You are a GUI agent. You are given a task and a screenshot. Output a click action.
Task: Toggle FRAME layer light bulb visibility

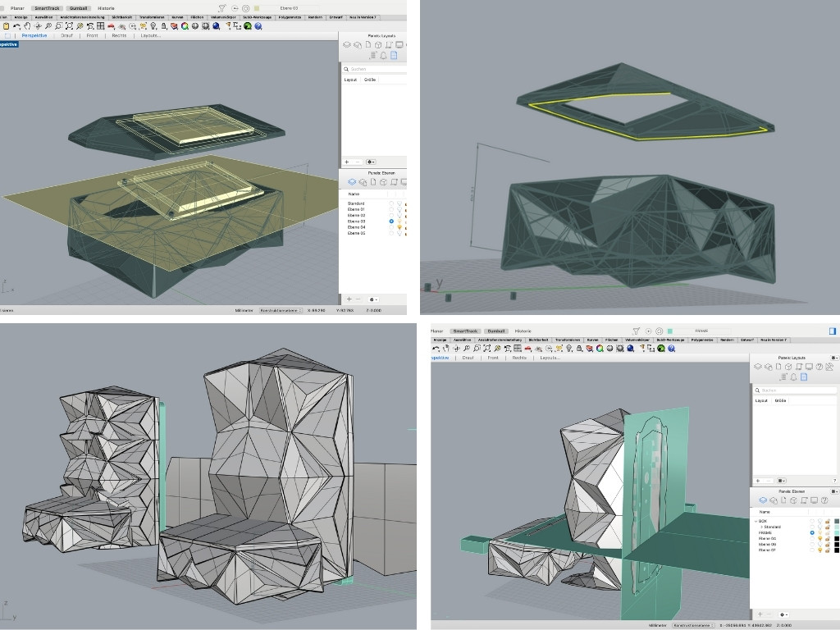point(819,532)
